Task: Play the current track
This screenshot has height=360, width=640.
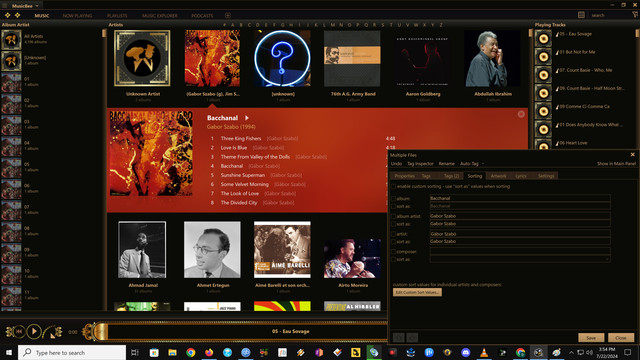Action: pos(34,331)
